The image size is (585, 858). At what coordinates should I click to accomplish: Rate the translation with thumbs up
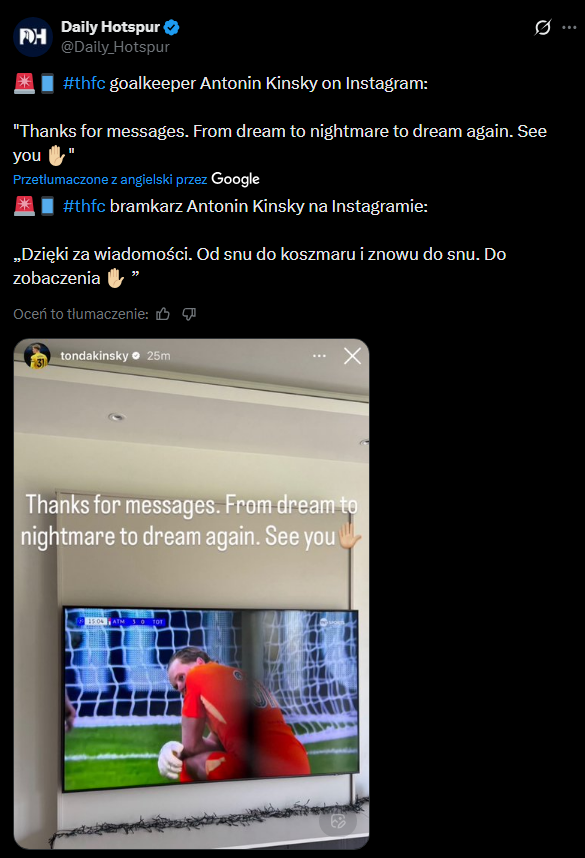point(163,314)
